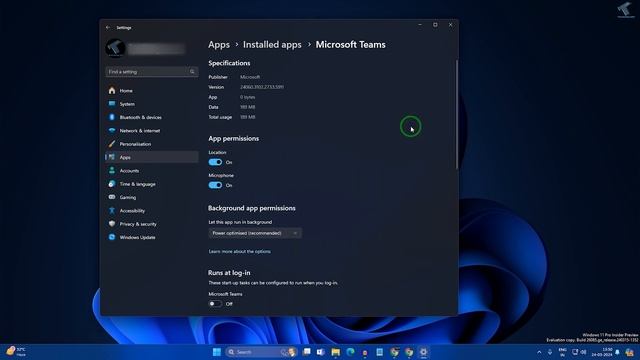
Task: Click the Bluetooth icon in sidebar
Action: (x=112, y=117)
